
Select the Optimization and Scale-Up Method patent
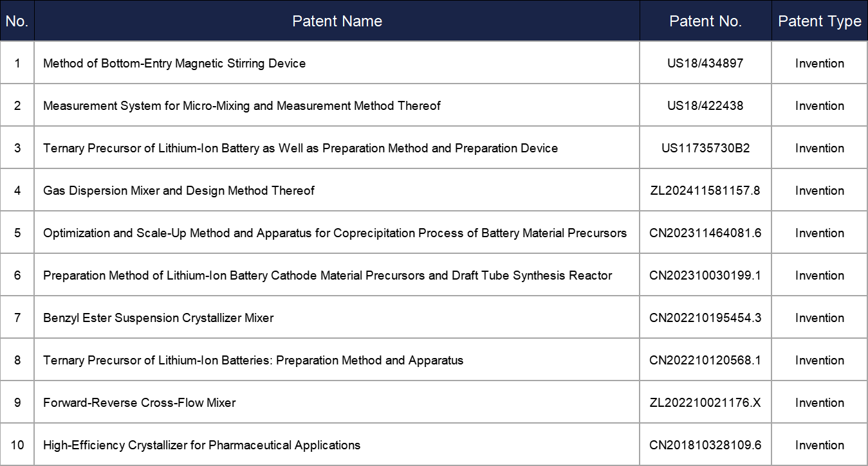[335, 233]
